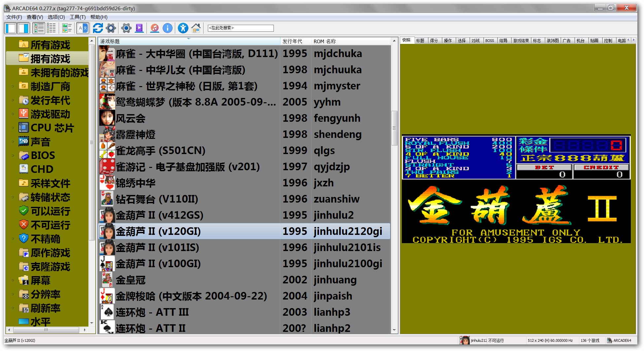This screenshot has width=644, height=351.
Task: Switch to the 标题 tab
Action: click(x=420, y=41)
